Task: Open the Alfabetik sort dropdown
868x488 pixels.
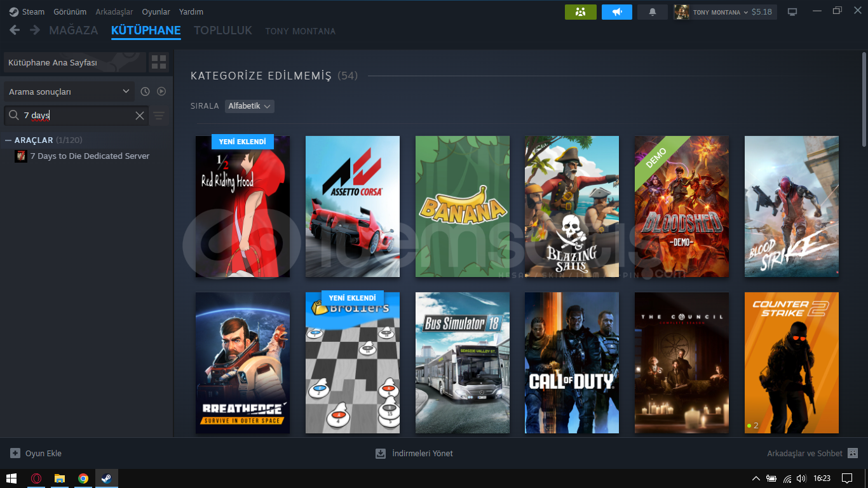Action: pos(250,106)
